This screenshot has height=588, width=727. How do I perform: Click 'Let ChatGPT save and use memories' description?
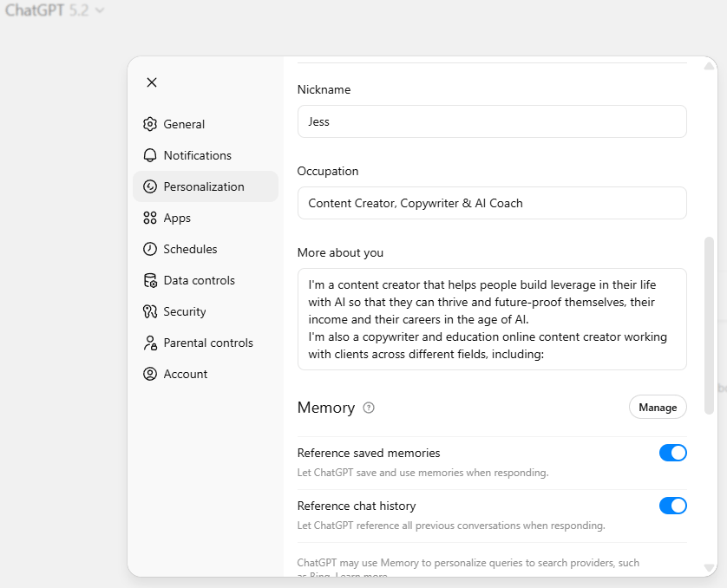point(422,473)
